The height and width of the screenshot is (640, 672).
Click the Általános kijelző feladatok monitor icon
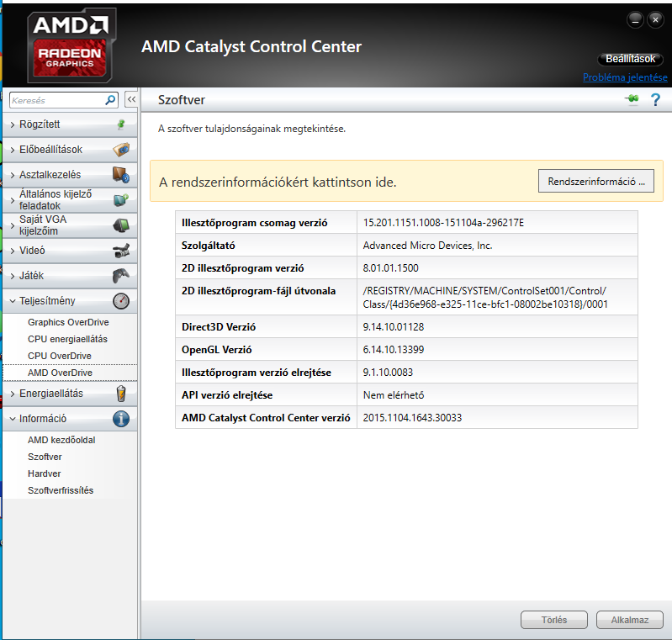[121, 200]
